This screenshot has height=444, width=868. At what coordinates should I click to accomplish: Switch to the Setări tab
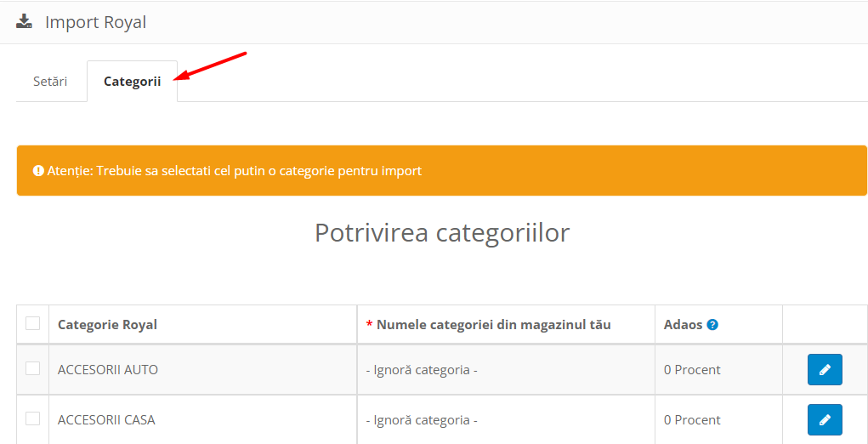point(50,82)
